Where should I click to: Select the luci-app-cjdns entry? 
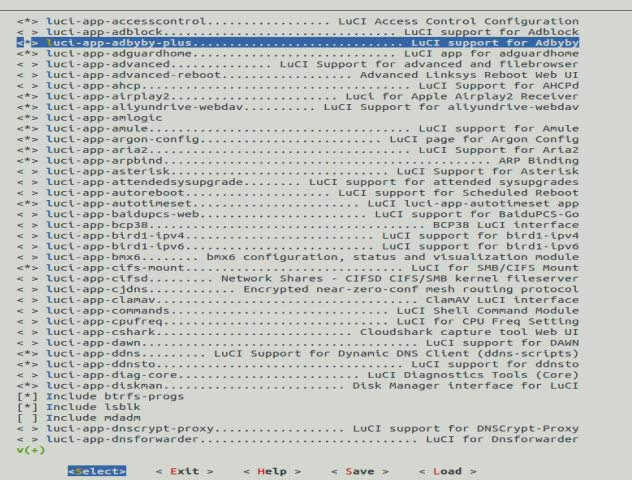point(298,289)
